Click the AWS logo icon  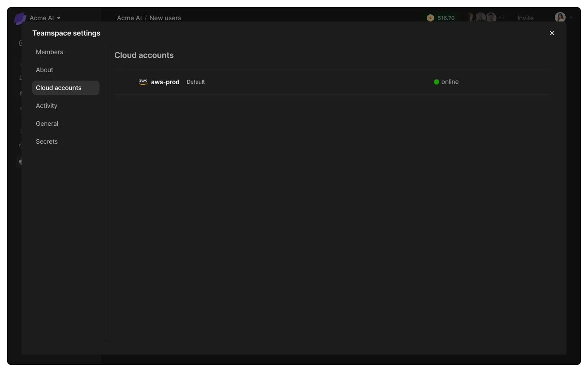(143, 82)
